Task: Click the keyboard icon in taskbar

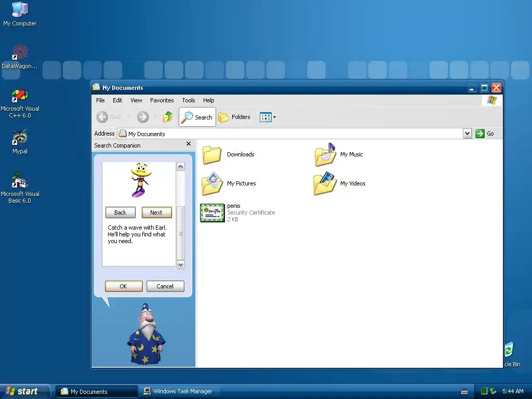Action: 464,392
